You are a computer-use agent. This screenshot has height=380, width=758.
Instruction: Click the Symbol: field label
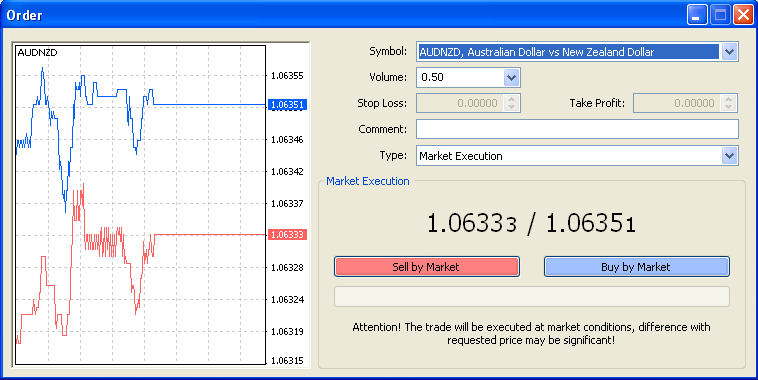388,51
